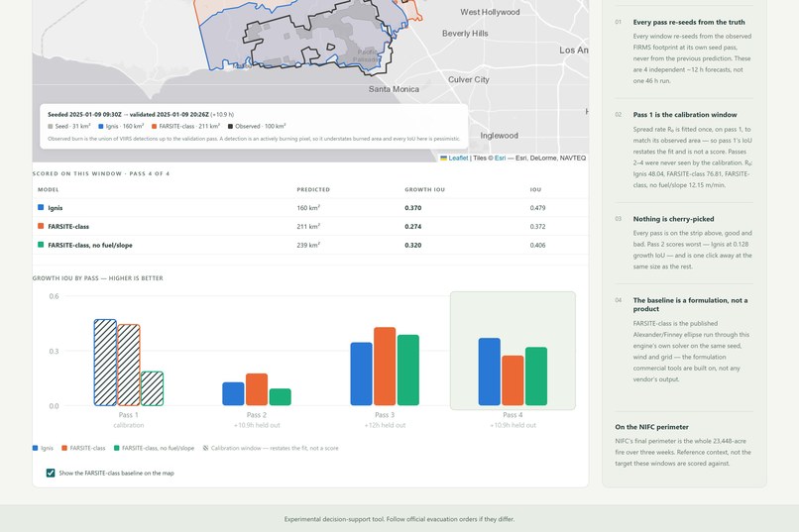Image resolution: width=799 pixels, height=532 pixels.
Task: Click the blue Ignis swatch in the map legend
Action: coord(101,126)
